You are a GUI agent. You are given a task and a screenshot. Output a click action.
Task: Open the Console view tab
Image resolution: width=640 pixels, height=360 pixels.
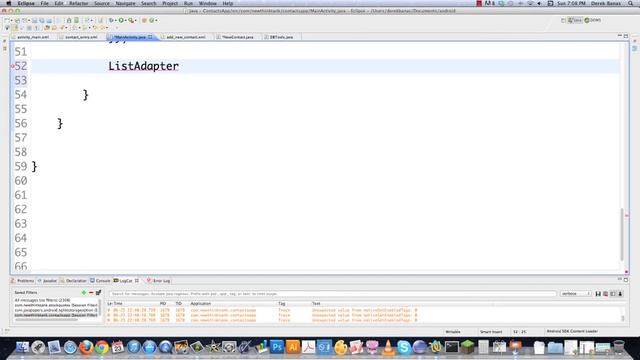tap(100, 281)
